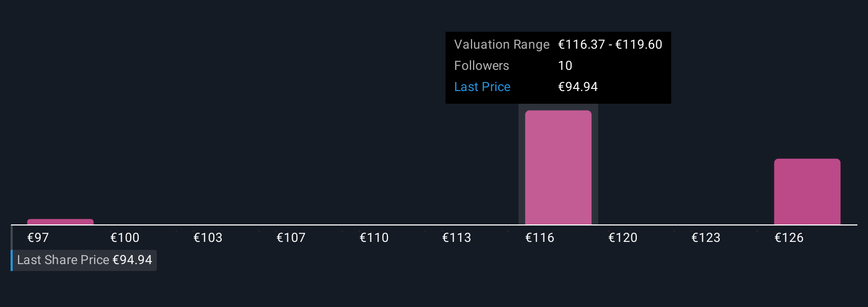
Task: Click the €110 axis label
Action: (374, 238)
